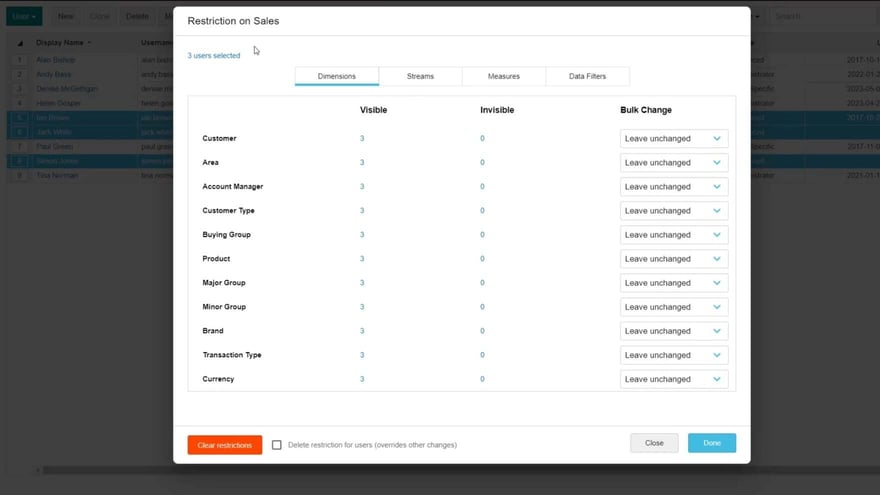Image resolution: width=880 pixels, height=495 pixels.
Task: Click Customer Type invisible count 0
Action: click(x=482, y=211)
